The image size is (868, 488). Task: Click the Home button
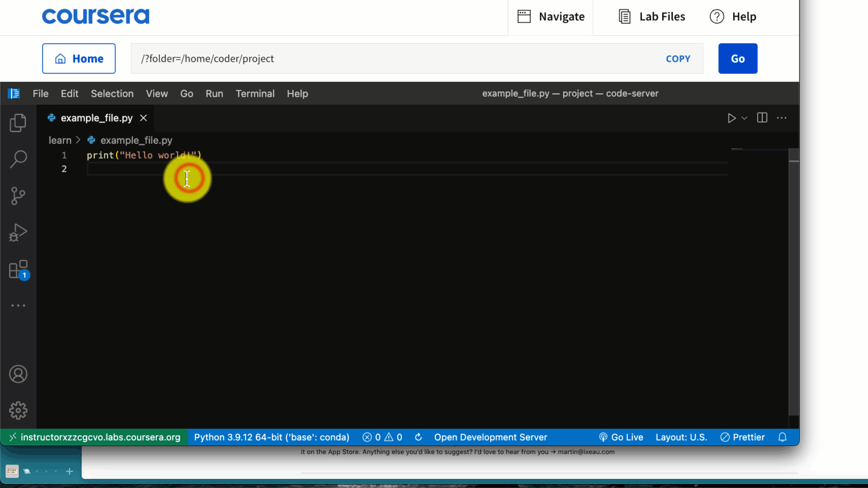79,58
